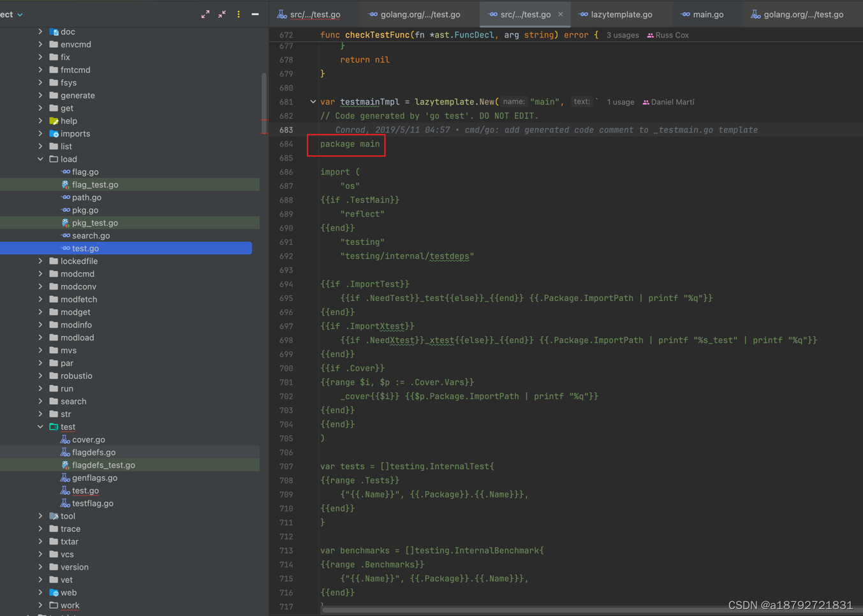Click author hint Daniel Martí
Viewport: 863px width, 616px height.
tap(668, 102)
